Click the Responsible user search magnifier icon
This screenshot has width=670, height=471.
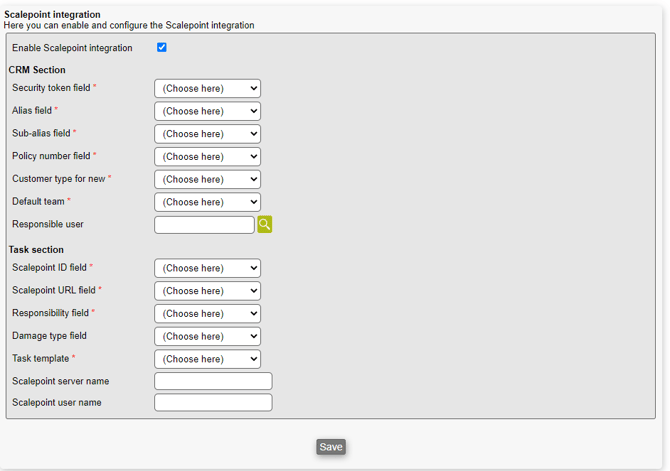coord(264,224)
